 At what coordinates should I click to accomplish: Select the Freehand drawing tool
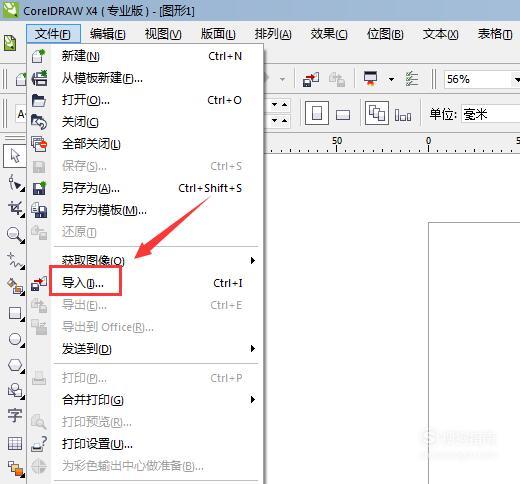pyautogui.click(x=15, y=261)
